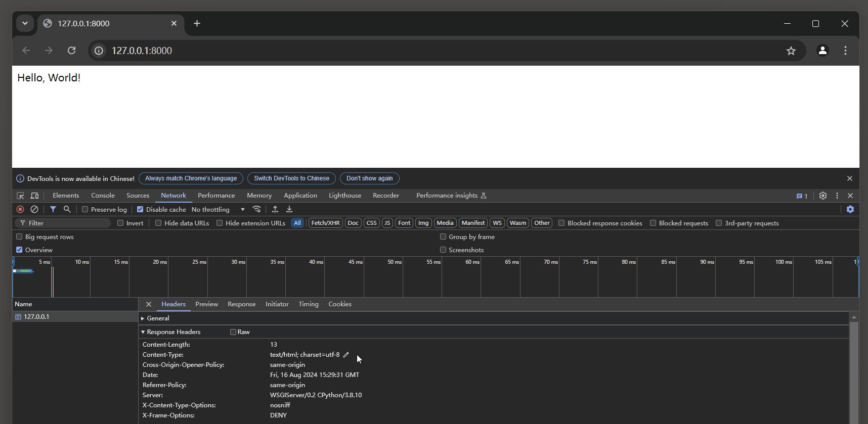The width and height of the screenshot is (868, 424).
Task: Open DevTools customize three-dot menu
Action: click(837, 196)
